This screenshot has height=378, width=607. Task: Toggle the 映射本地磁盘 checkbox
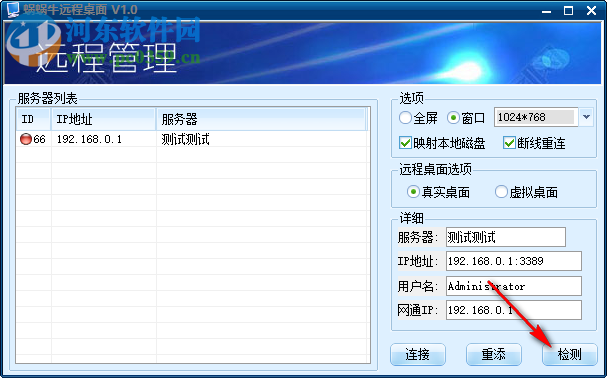click(x=405, y=143)
